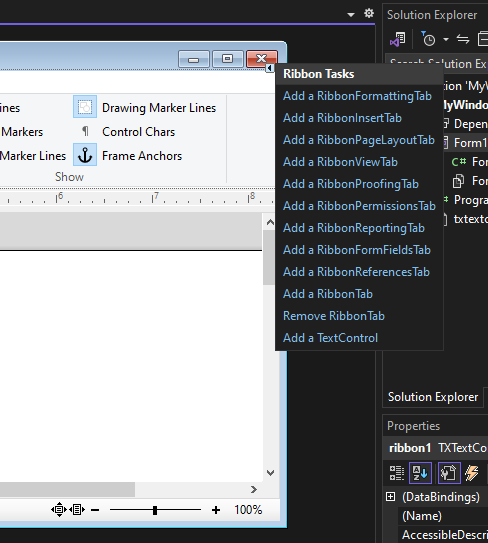488x543 pixels.
Task: Open the designer pane gear settings icon
Action: (369, 14)
